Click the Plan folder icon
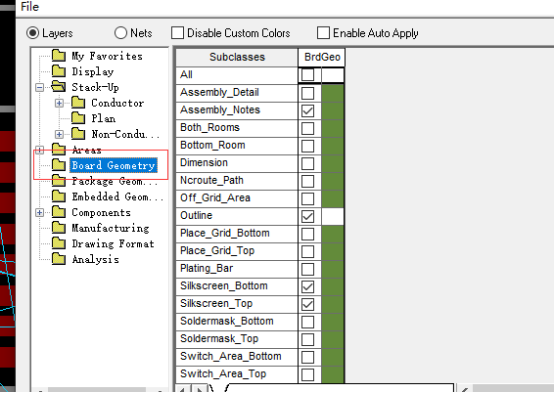The width and height of the screenshot is (554, 393). point(78,118)
